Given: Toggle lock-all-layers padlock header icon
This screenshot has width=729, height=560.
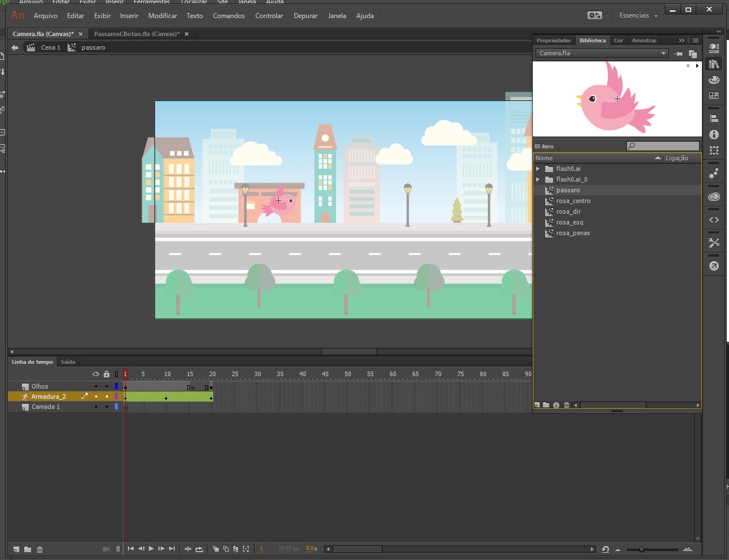Looking at the screenshot, I should (x=107, y=374).
